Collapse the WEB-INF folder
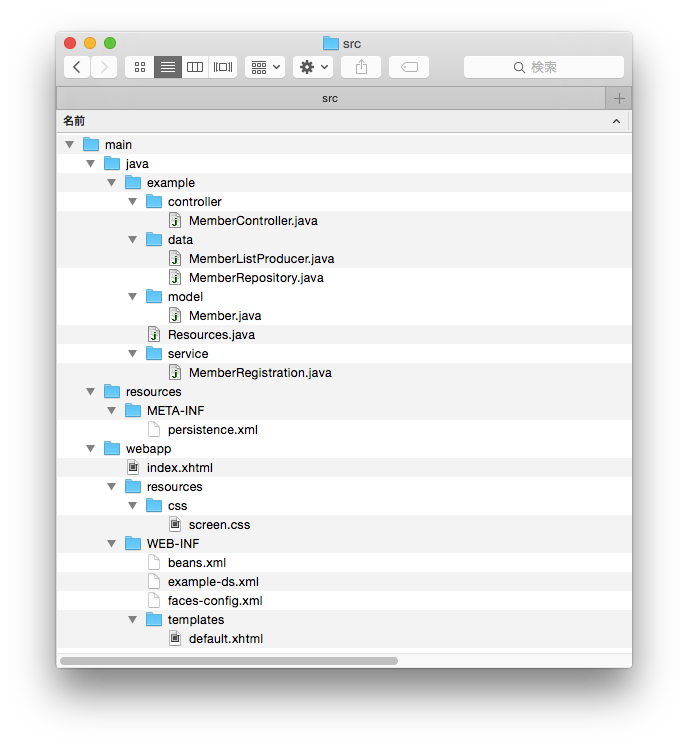The image size is (688, 748). 112,544
